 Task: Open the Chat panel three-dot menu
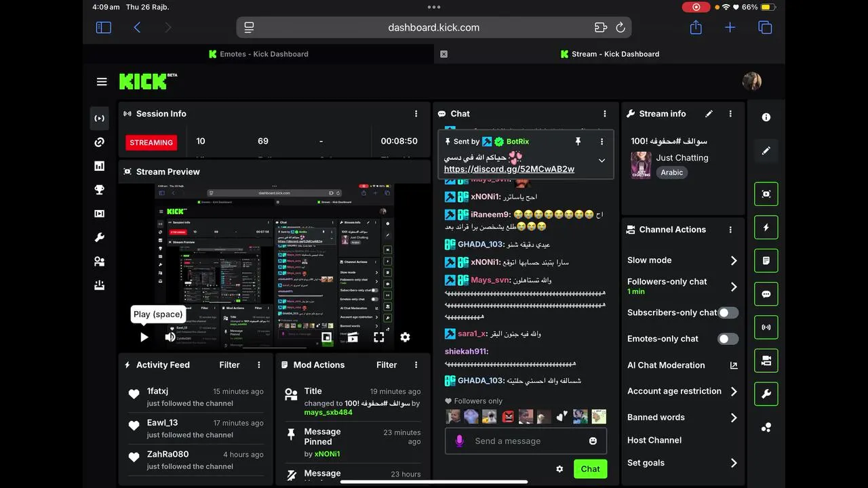pyautogui.click(x=605, y=114)
